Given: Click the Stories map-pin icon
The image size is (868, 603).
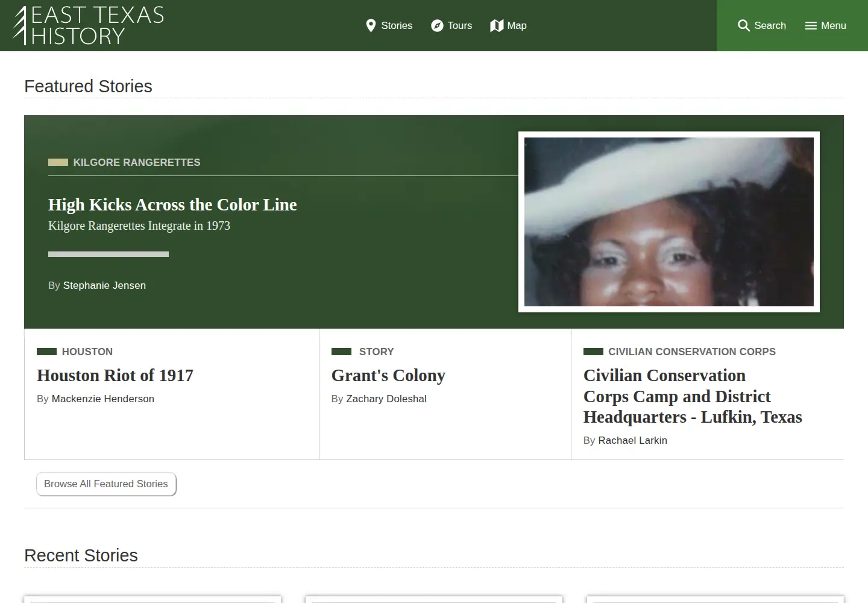Looking at the screenshot, I should [371, 25].
